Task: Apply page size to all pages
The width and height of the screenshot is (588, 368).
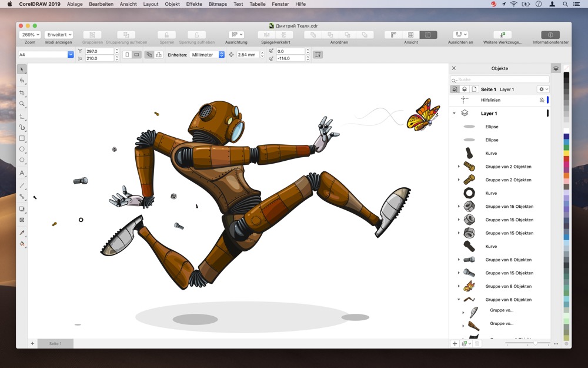Action: [149, 54]
